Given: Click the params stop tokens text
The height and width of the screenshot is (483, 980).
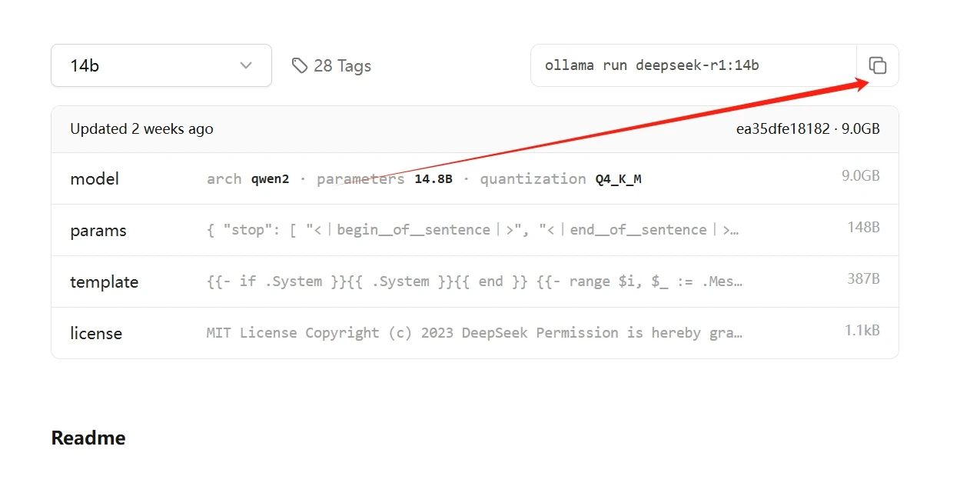Looking at the screenshot, I should point(473,230).
